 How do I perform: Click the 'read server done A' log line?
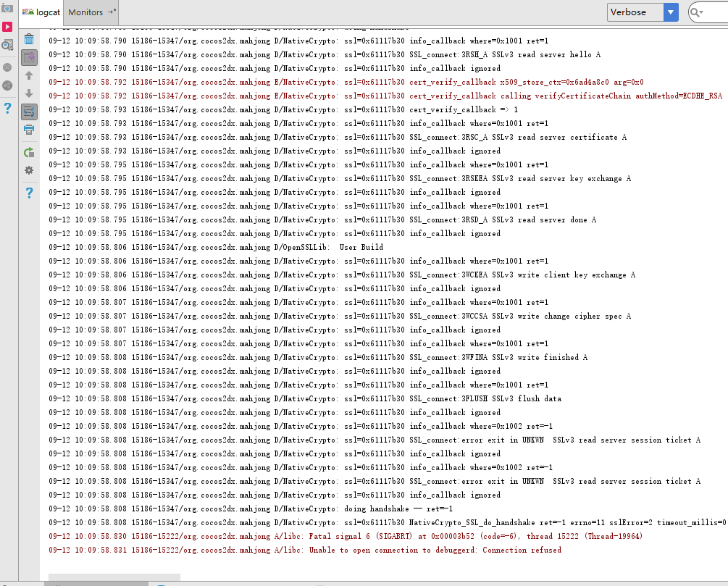click(x=322, y=220)
